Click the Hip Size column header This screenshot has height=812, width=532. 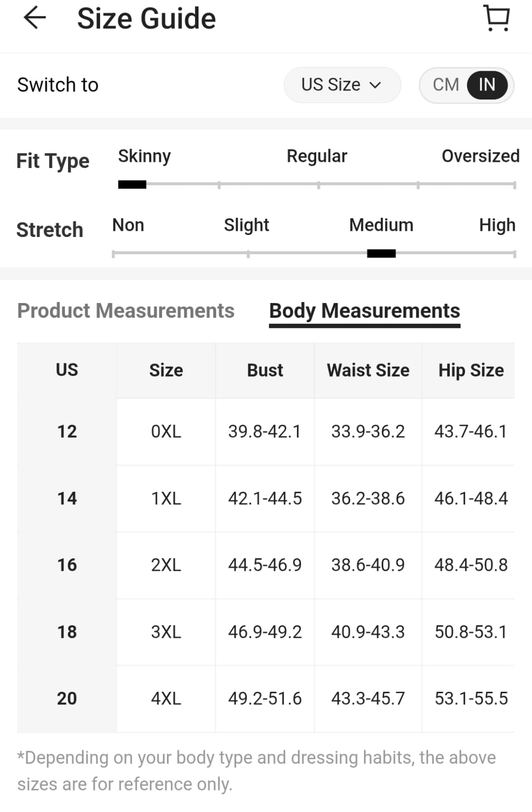[471, 370]
